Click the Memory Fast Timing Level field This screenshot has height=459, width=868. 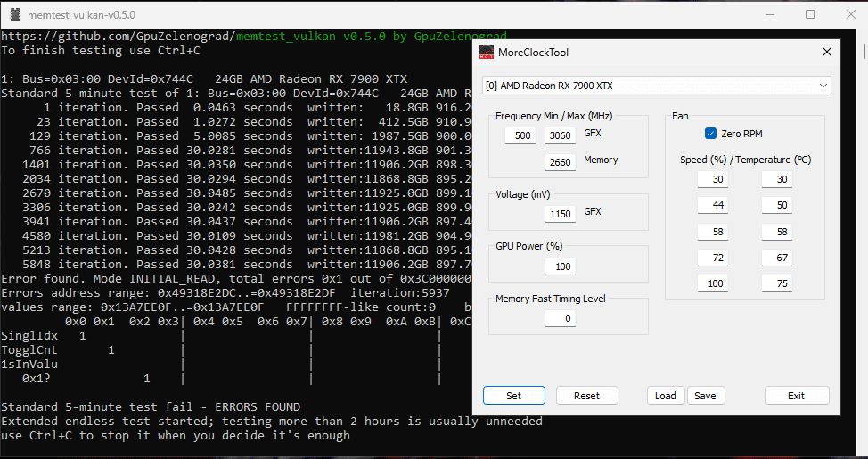tap(561, 318)
